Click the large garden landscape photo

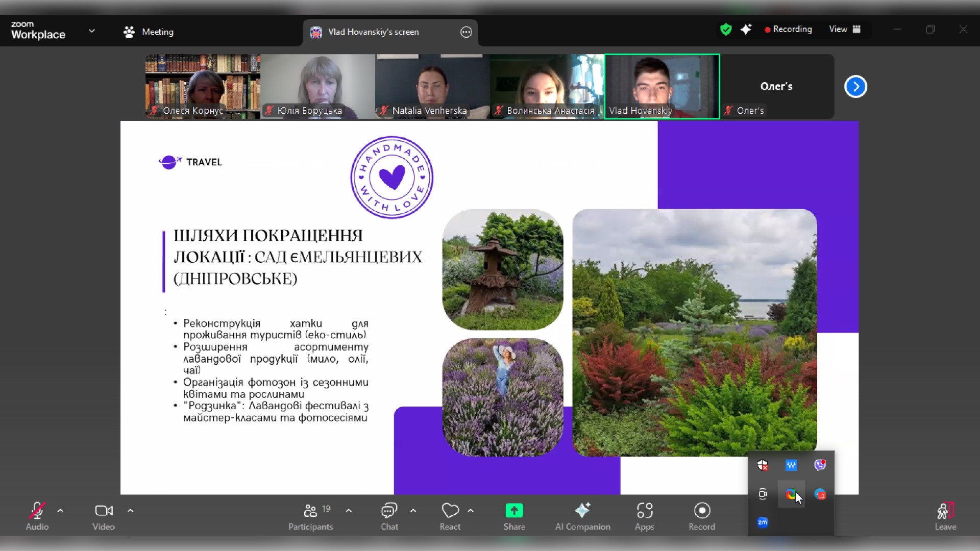[695, 333]
